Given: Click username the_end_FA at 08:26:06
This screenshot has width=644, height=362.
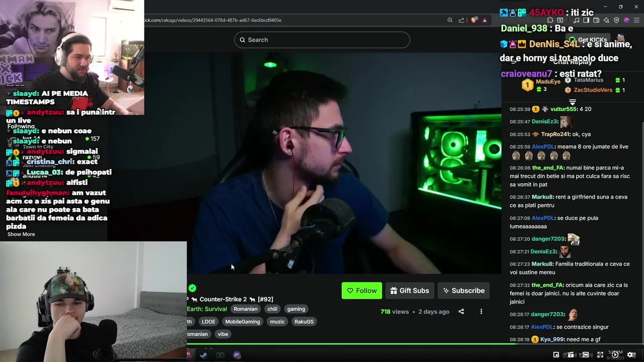Looking at the screenshot, I should (547, 167).
